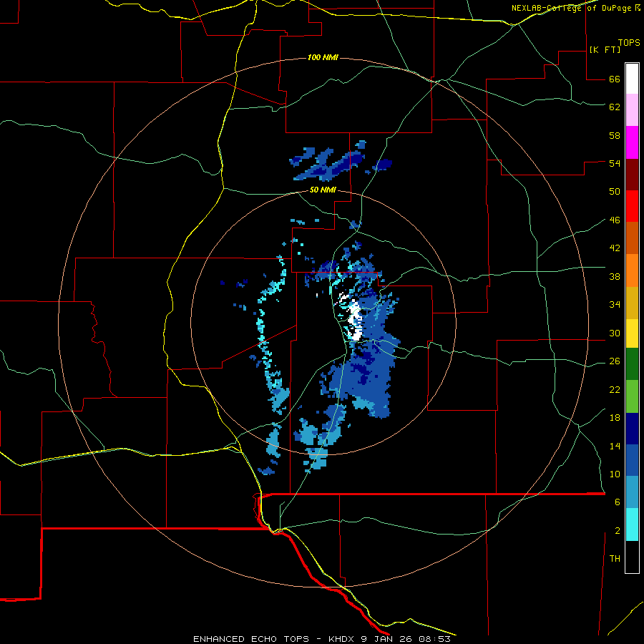644x644 pixels.
Task: Click the "TH" threshold label
Action: click(615, 558)
